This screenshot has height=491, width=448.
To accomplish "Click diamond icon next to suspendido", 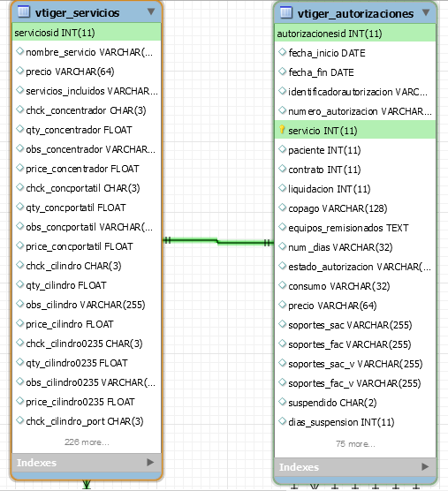I will tap(282, 402).
